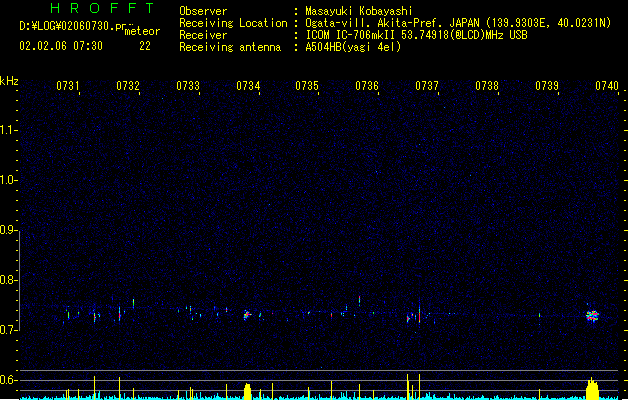Click the 0735 time marker

(x=307, y=86)
